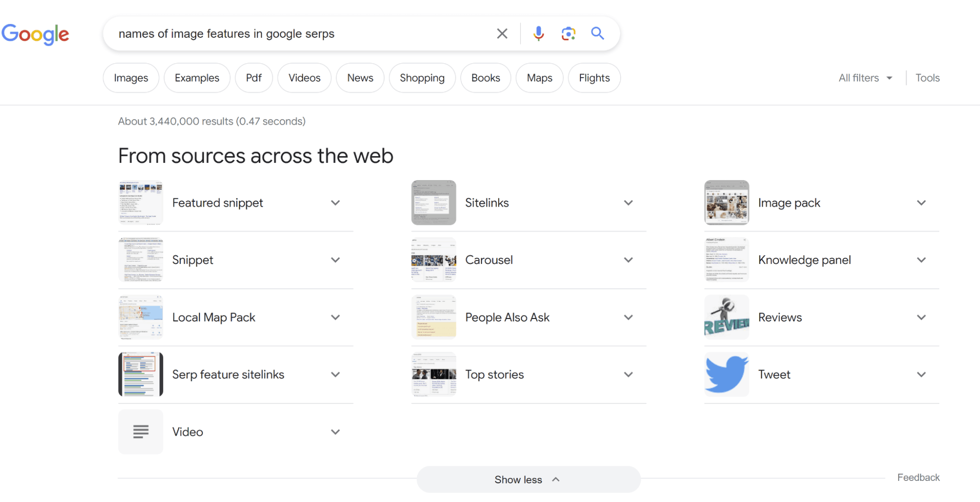This screenshot has width=980, height=502.
Task: Expand the People Also Ask item
Action: click(628, 317)
